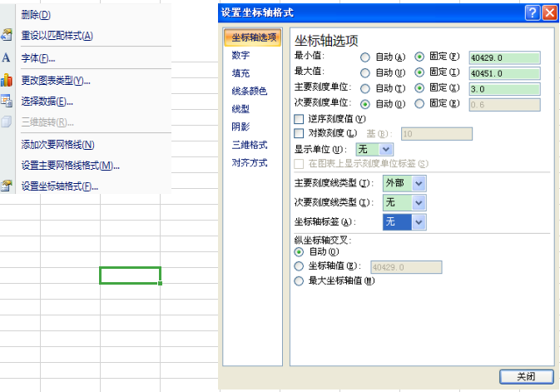The image size is (560, 392).
Task: Choose 添加次要网格线(N) menu entry
Action: 58,145
